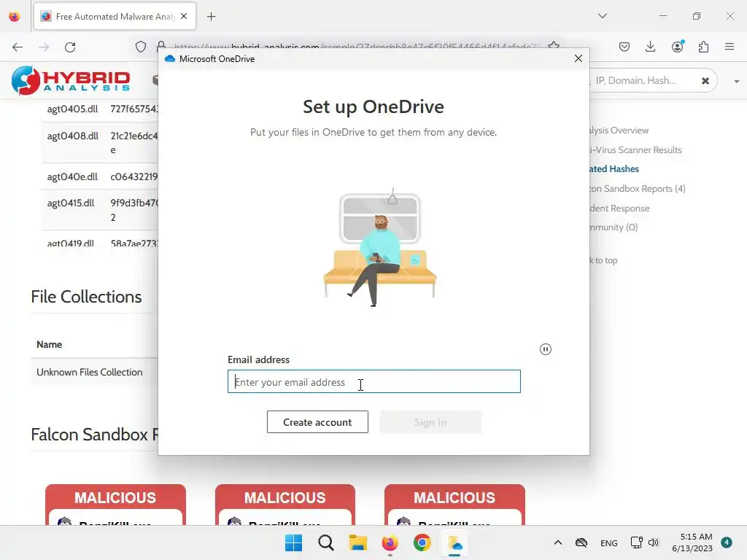Click the site security padlock icon
The width and height of the screenshot is (747, 560).
pyautogui.click(x=161, y=44)
